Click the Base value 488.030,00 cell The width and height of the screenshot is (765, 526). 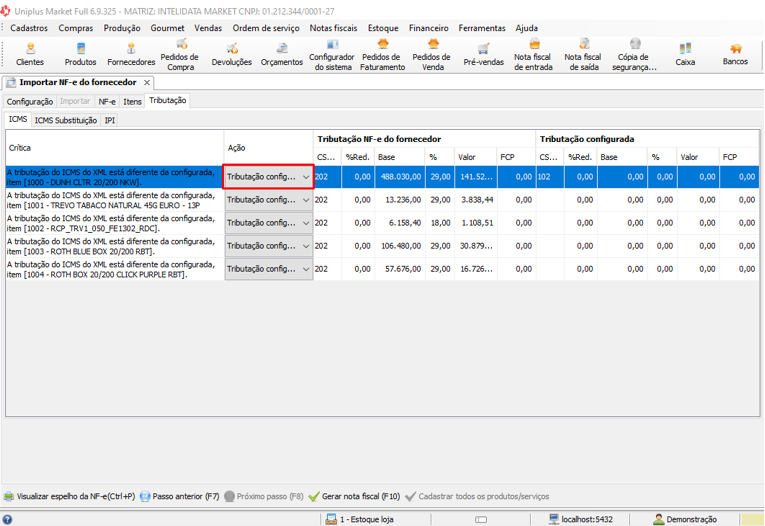point(400,177)
